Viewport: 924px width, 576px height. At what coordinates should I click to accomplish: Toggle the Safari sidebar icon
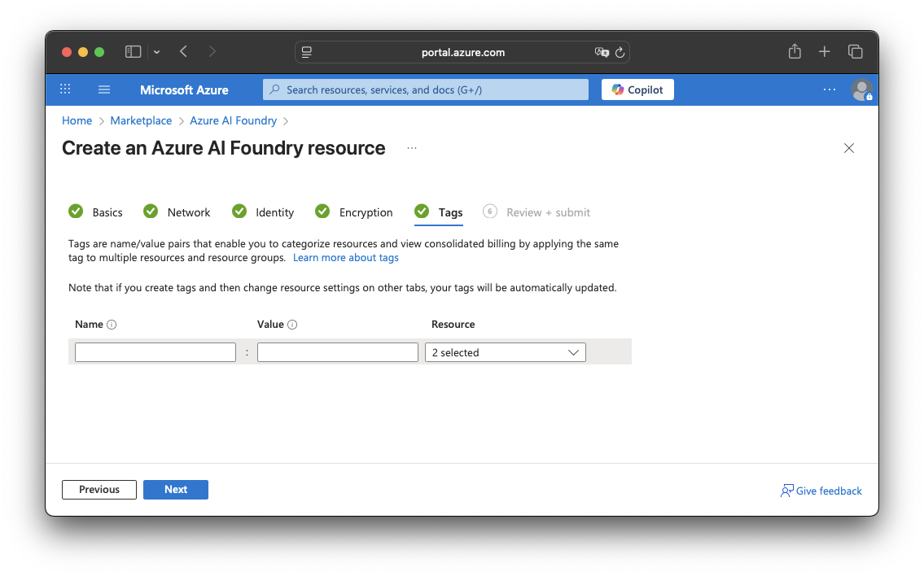[134, 52]
